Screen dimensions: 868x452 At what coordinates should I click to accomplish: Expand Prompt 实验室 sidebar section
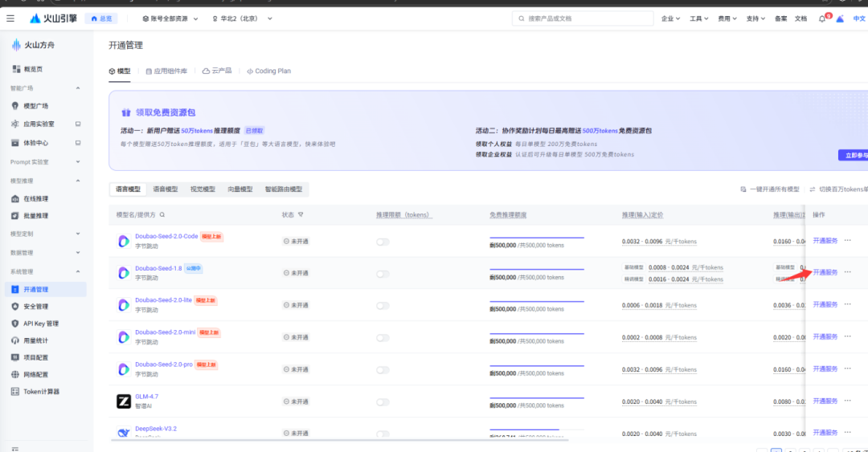pyautogui.click(x=77, y=162)
